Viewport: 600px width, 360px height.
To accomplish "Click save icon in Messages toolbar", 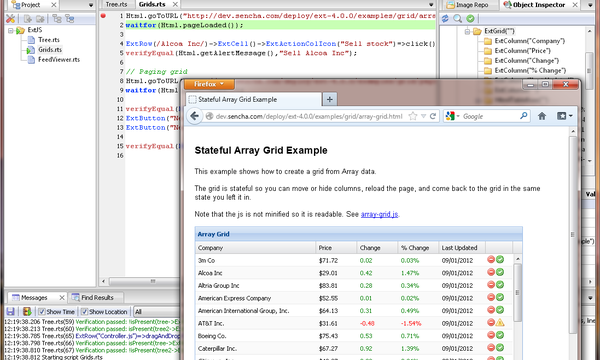I will click(x=10, y=311).
